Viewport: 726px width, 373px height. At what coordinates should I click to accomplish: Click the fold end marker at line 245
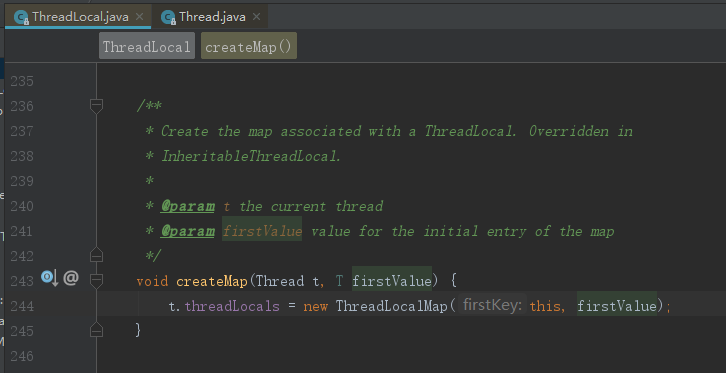tap(96, 329)
